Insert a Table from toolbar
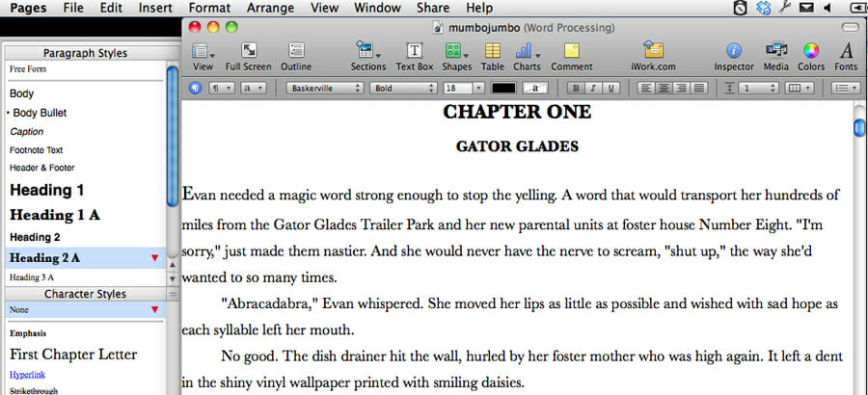868x395 pixels. (492, 57)
